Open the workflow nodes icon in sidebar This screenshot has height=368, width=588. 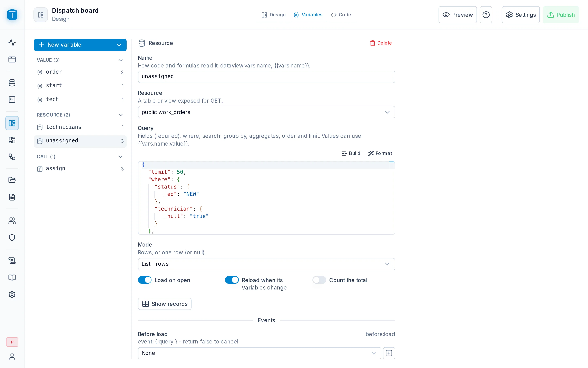[12, 157]
